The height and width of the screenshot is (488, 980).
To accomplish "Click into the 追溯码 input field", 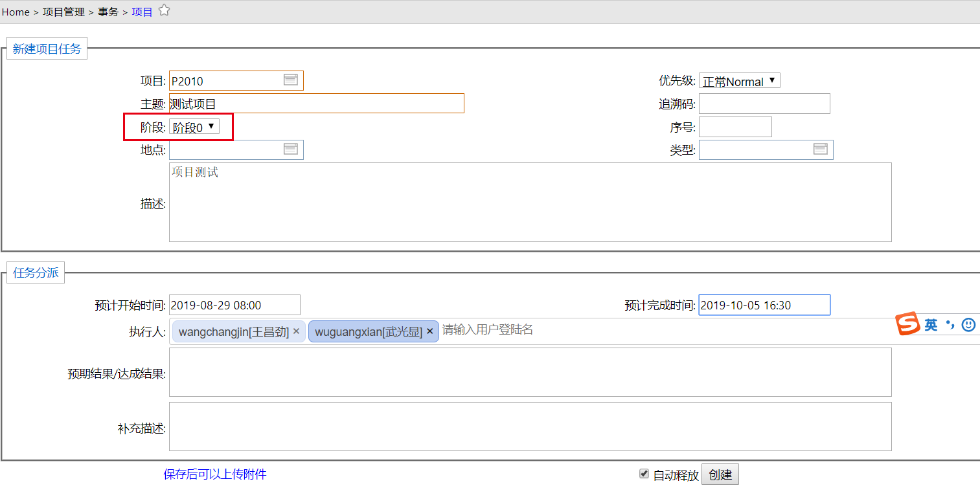I will [764, 104].
